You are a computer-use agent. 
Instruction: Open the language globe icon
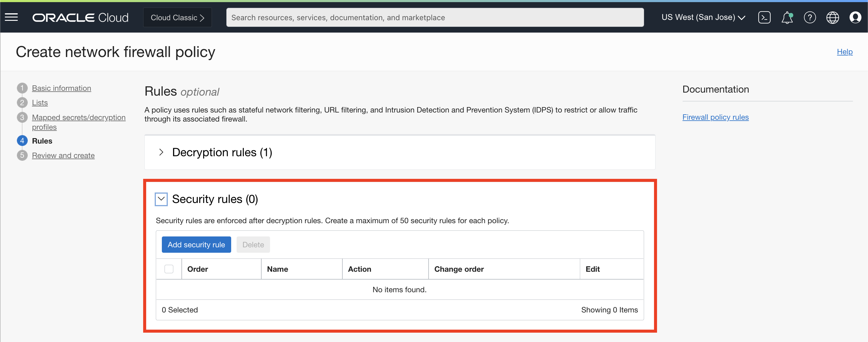(832, 17)
